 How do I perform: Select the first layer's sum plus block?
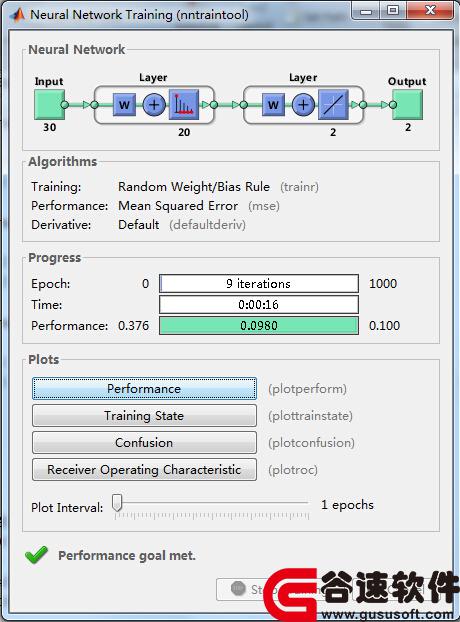pos(154,105)
